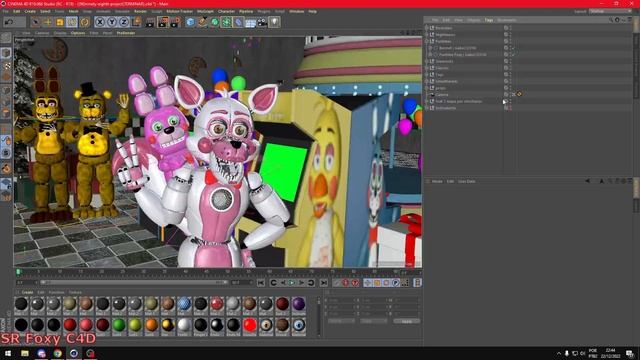
Task: Select the Move tool
Action: (48, 22)
